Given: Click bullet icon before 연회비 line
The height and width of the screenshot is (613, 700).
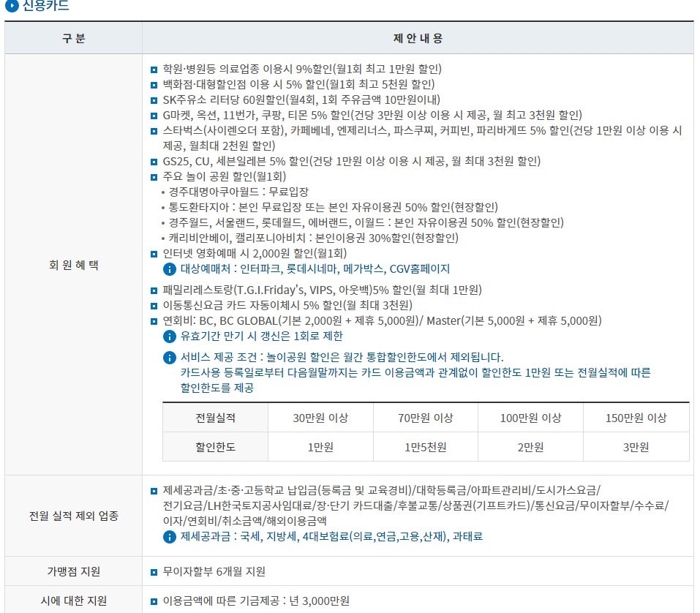Looking at the screenshot, I should [154, 321].
